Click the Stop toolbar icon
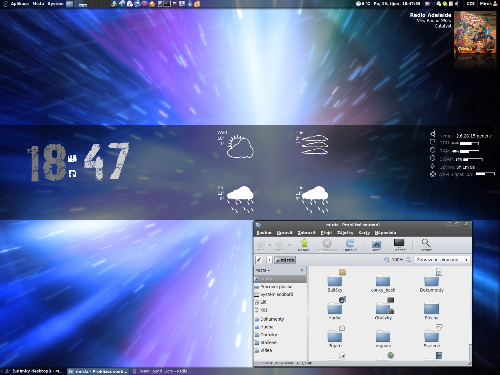 coord(327,245)
